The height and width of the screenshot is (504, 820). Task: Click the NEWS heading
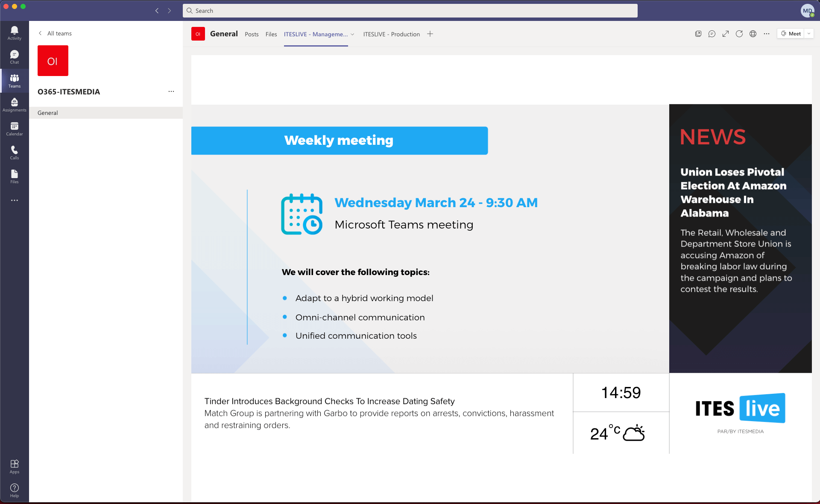(x=713, y=137)
